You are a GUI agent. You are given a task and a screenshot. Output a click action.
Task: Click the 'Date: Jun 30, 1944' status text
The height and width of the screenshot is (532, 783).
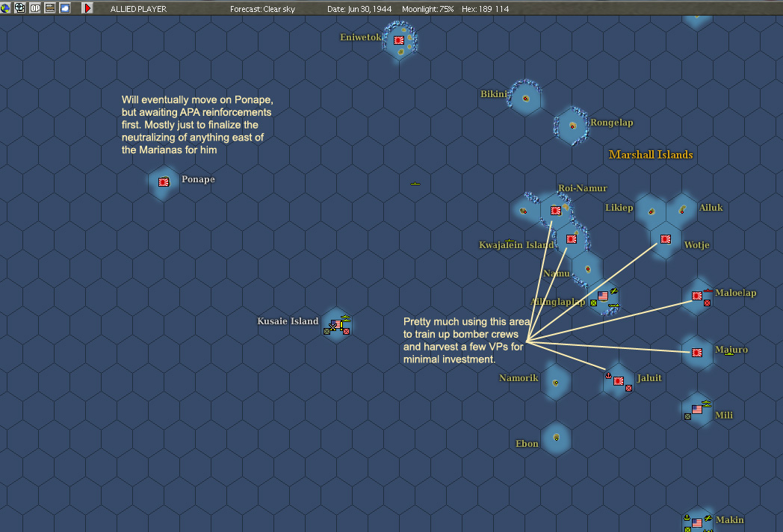coord(359,9)
